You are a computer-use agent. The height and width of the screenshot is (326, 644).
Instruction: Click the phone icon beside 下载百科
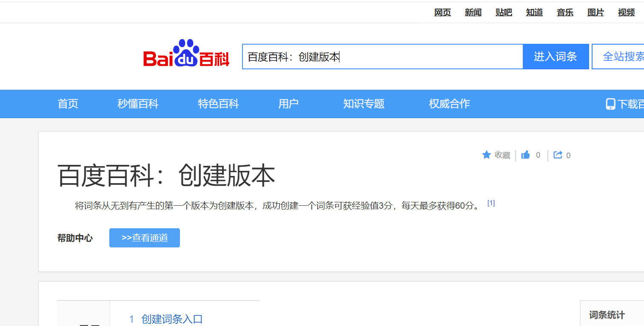click(x=610, y=104)
